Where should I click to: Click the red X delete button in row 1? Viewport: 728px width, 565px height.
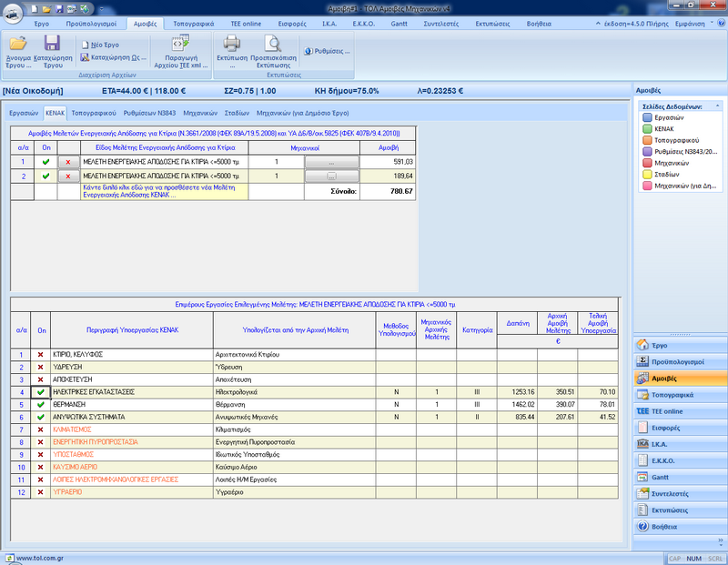coord(67,161)
